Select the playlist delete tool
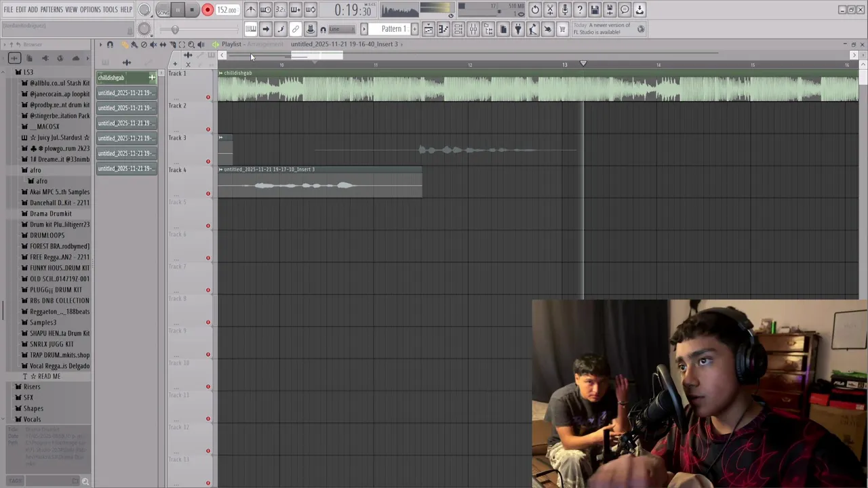The width and height of the screenshot is (868, 488). [144, 45]
